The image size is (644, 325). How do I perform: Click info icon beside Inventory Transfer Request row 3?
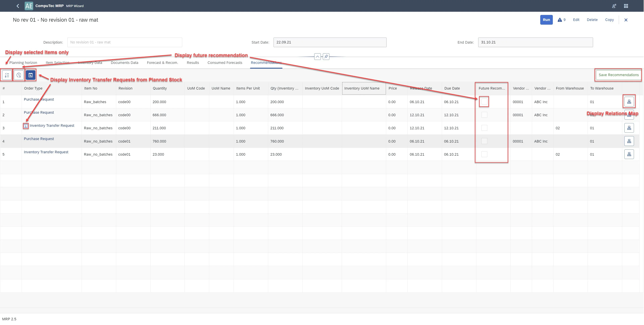click(26, 126)
